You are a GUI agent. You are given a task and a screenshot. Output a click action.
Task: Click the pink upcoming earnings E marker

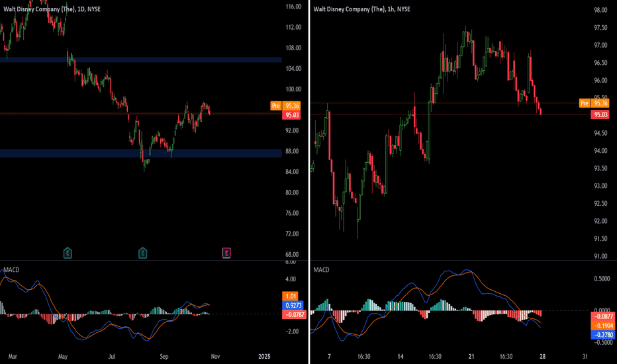coord(226,253)
